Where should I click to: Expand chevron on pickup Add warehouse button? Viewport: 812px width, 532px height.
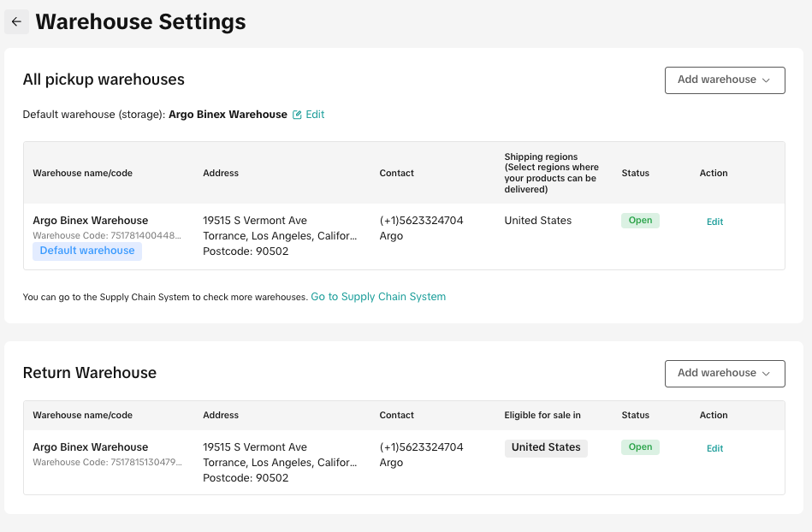click(766, 80)
